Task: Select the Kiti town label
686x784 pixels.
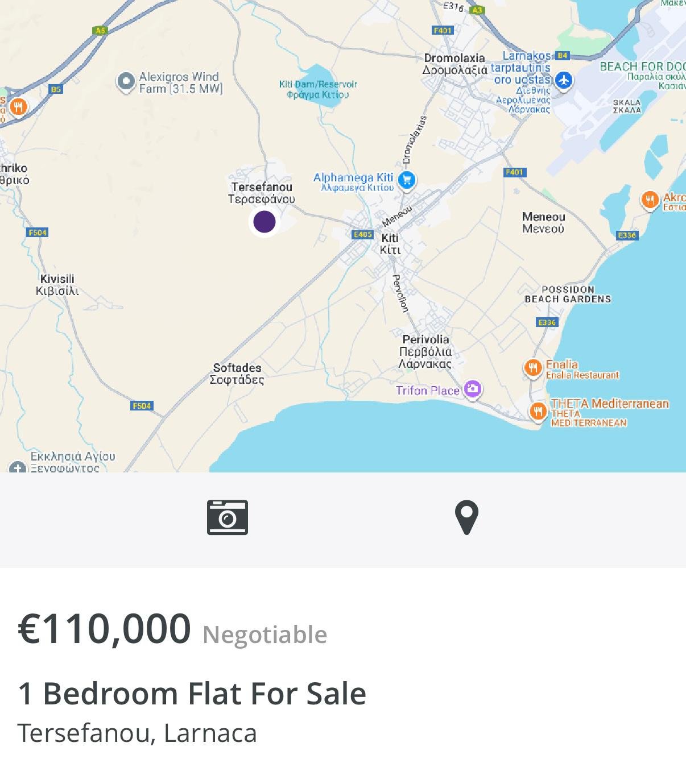Action: coord(390,244)
